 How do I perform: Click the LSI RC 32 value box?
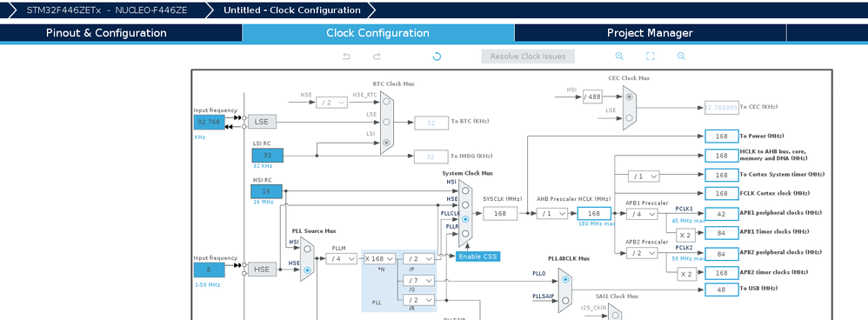click(267, 156)
